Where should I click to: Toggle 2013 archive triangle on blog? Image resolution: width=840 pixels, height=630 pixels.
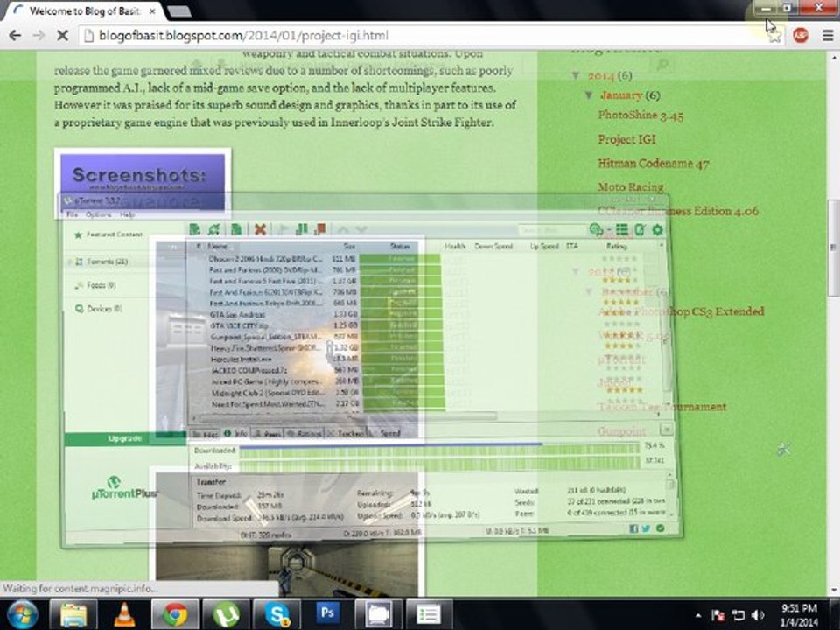pyautogui.click(x=576, y=271)
